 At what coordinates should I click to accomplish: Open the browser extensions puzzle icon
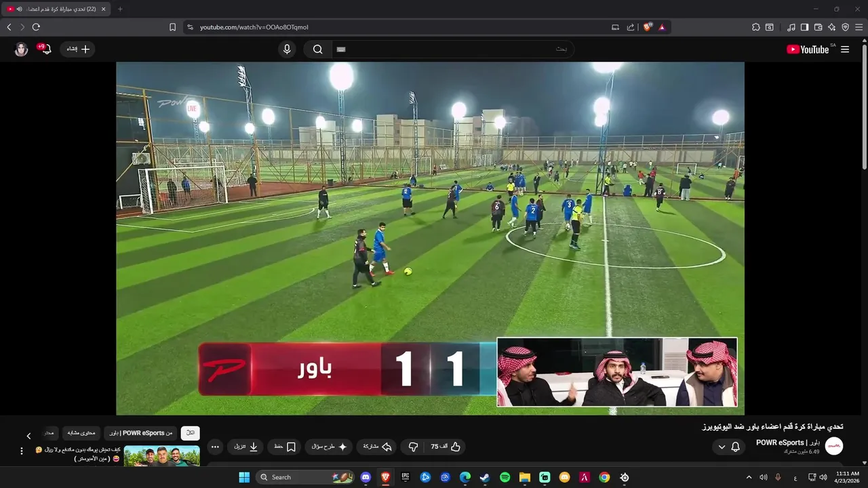click(756, 27)
